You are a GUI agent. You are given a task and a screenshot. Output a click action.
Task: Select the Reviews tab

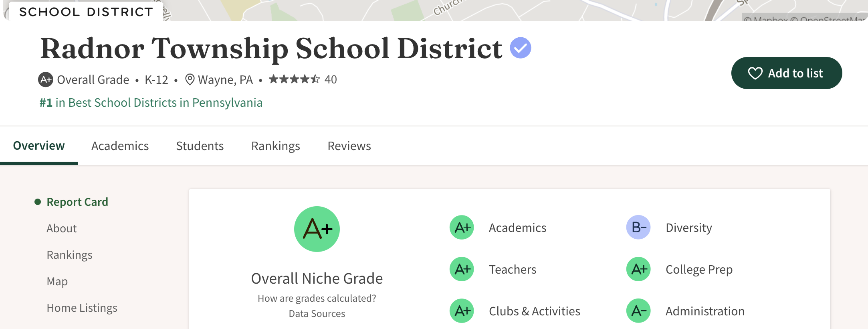click(349, 146)
